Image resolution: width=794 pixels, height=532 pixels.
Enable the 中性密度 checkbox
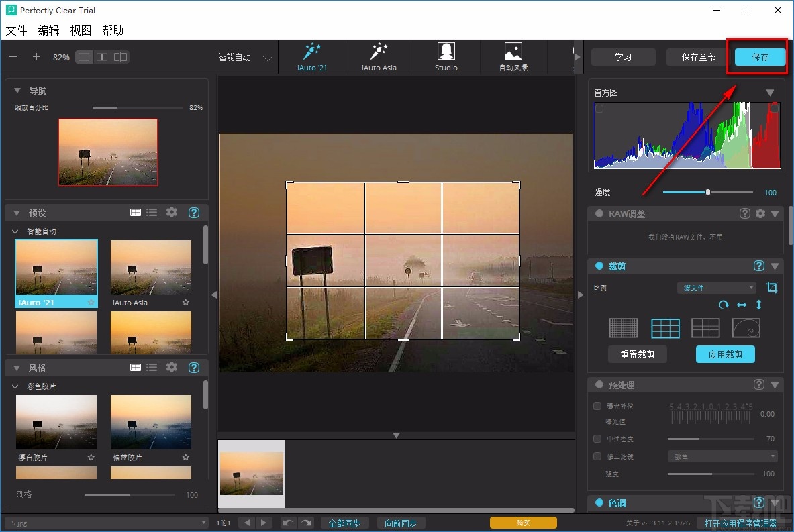click(x=597, y=439)
